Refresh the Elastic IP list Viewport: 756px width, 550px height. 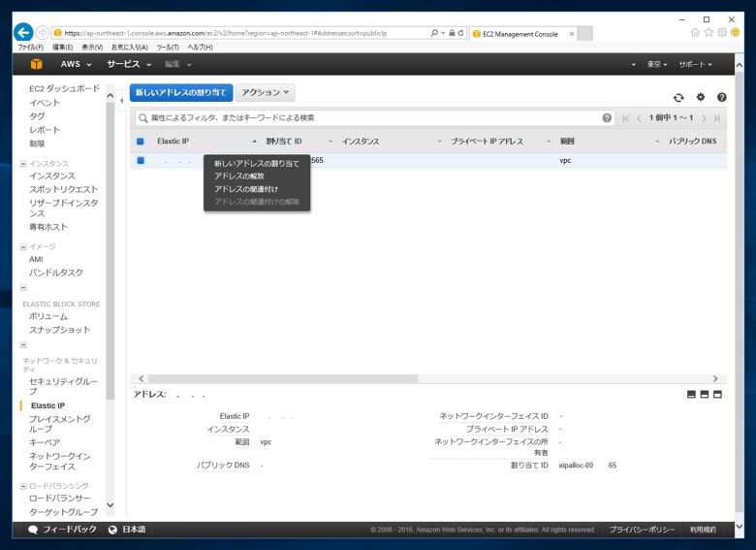[678, 97]
